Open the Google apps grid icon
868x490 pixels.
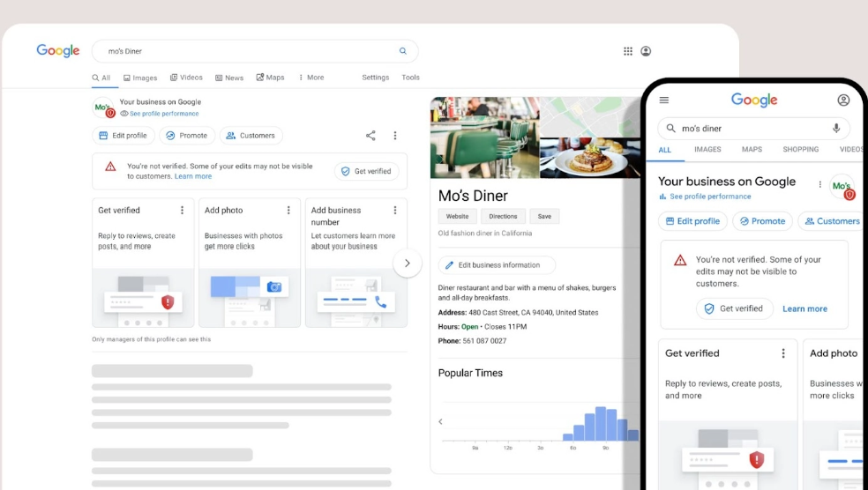coord(628,51)
